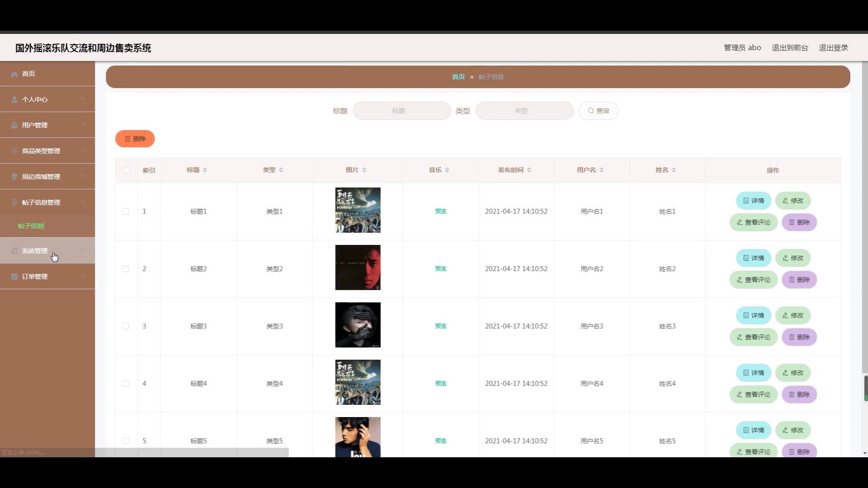Expand the 用户管理 menu chevron
The height and width of the screenshot is (488, 868).
point(83,125)
